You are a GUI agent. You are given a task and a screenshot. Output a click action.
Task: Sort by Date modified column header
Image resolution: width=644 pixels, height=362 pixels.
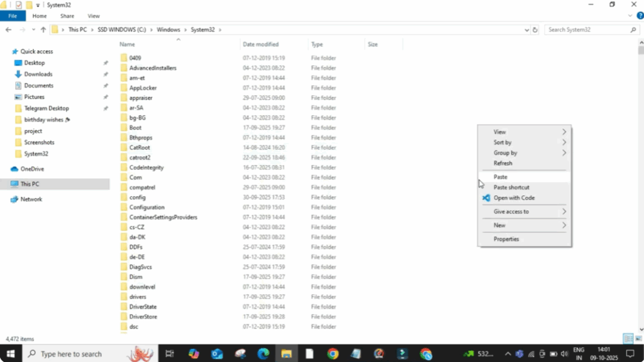tap(260, 45)
